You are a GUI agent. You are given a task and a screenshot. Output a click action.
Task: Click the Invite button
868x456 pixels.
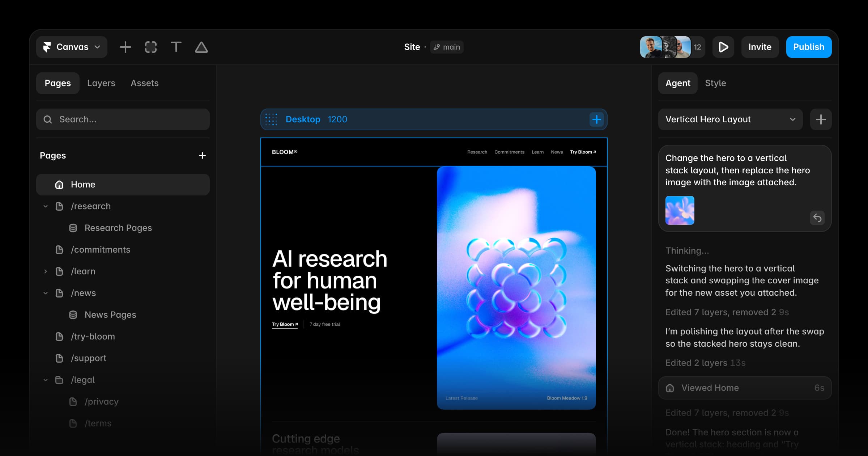click(760, 47)
